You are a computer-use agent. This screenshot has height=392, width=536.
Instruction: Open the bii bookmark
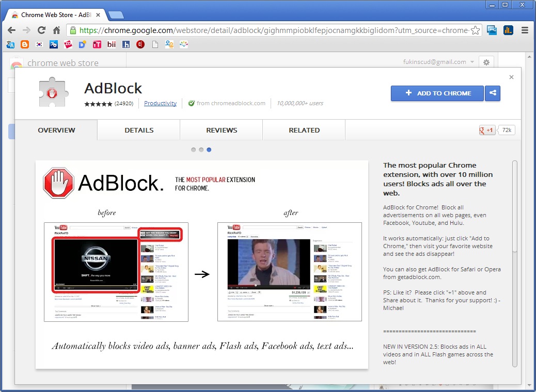pyautogui.click(x=112, y=44)
